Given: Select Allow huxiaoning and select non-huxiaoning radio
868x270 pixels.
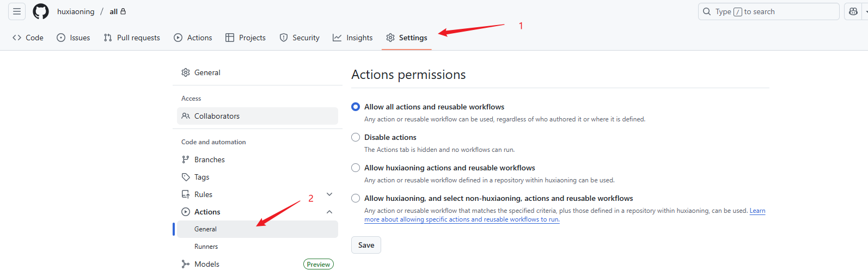Looking at the screenshot, I should (x=356, y=198).
